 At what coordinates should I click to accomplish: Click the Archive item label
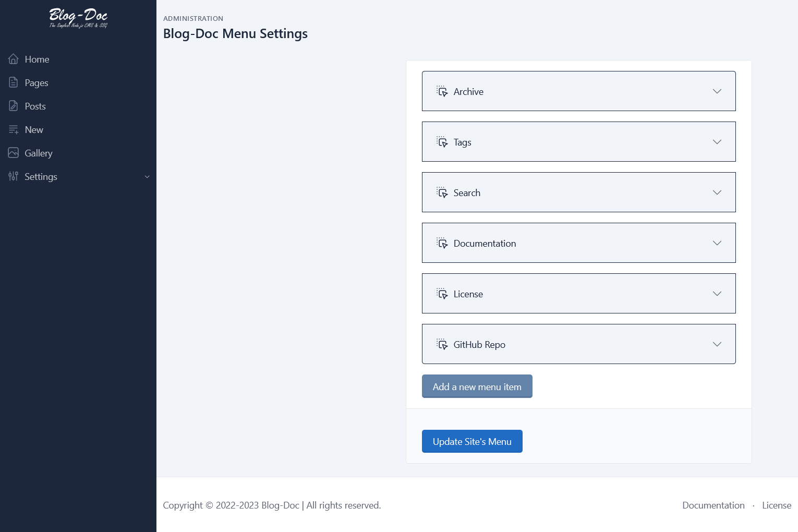468,91
